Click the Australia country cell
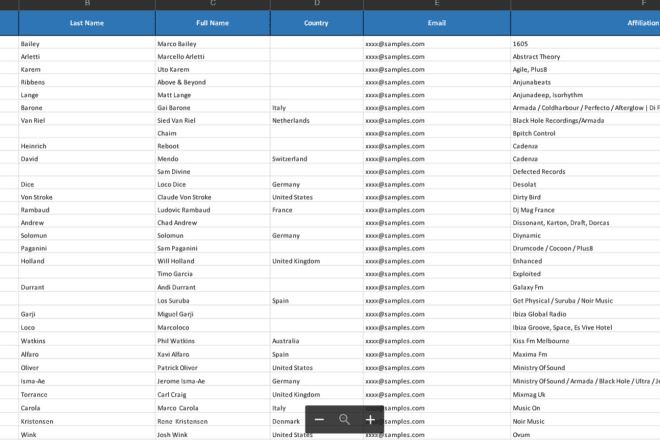The height and width of the screenshot is (440, 660). 317,341
